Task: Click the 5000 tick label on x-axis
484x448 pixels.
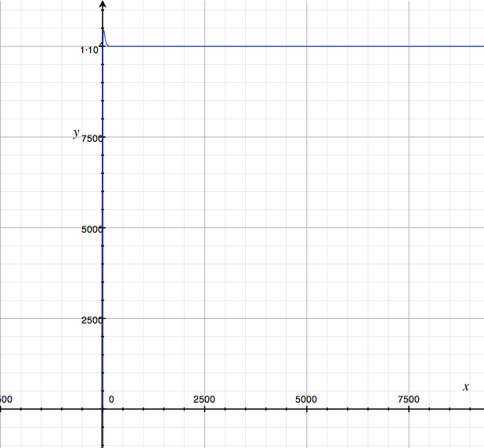Action: [306, 399]
